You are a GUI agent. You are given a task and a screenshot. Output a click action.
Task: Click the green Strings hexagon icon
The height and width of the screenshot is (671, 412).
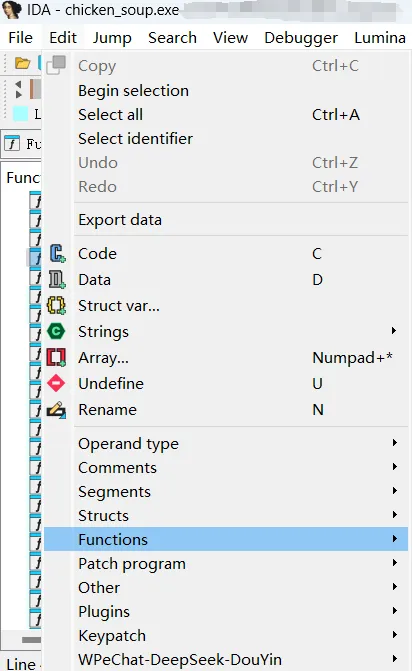pos(56,331)
